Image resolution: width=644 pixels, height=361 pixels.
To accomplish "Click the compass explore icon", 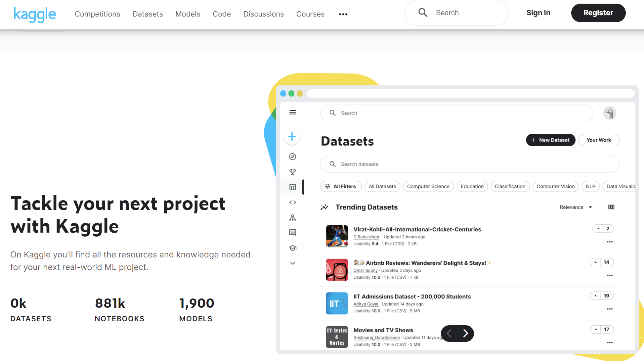I will point(292,157).
